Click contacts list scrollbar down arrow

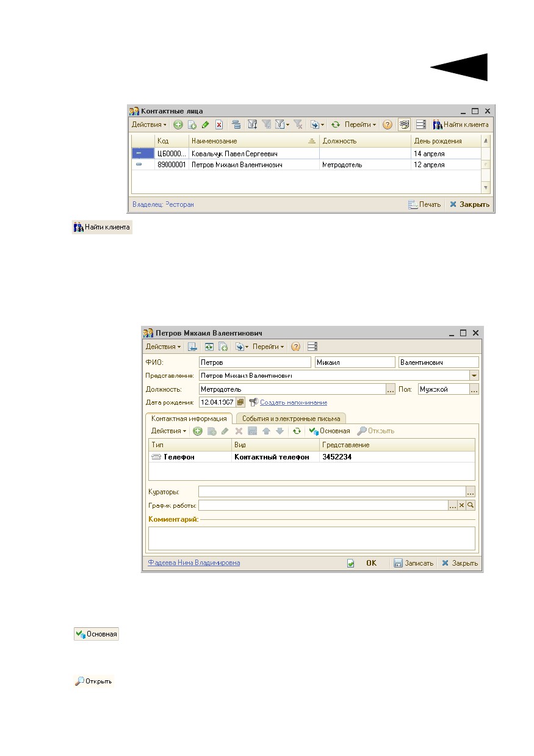[x=486, y=188]
